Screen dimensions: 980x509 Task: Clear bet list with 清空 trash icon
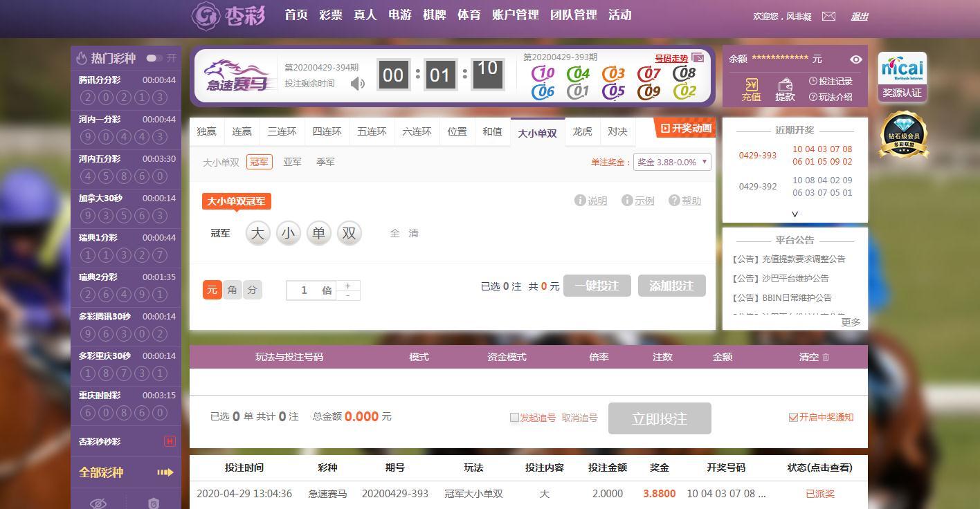pos(826,357)
